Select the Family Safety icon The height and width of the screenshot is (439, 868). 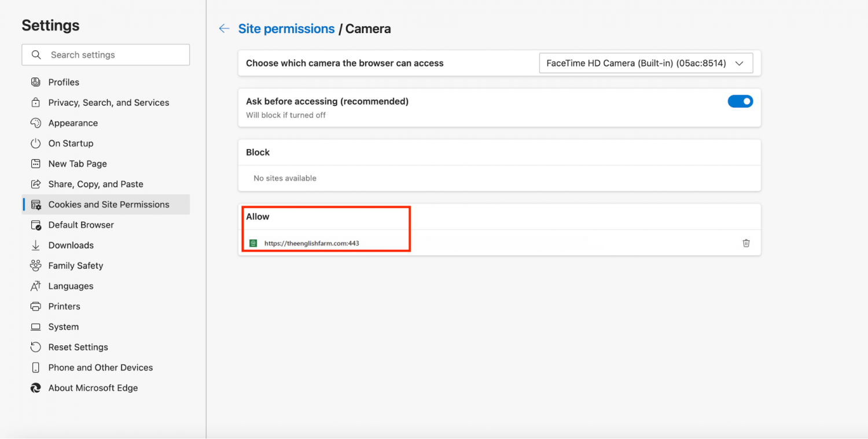pyautogui.click(x=36, y=265)
